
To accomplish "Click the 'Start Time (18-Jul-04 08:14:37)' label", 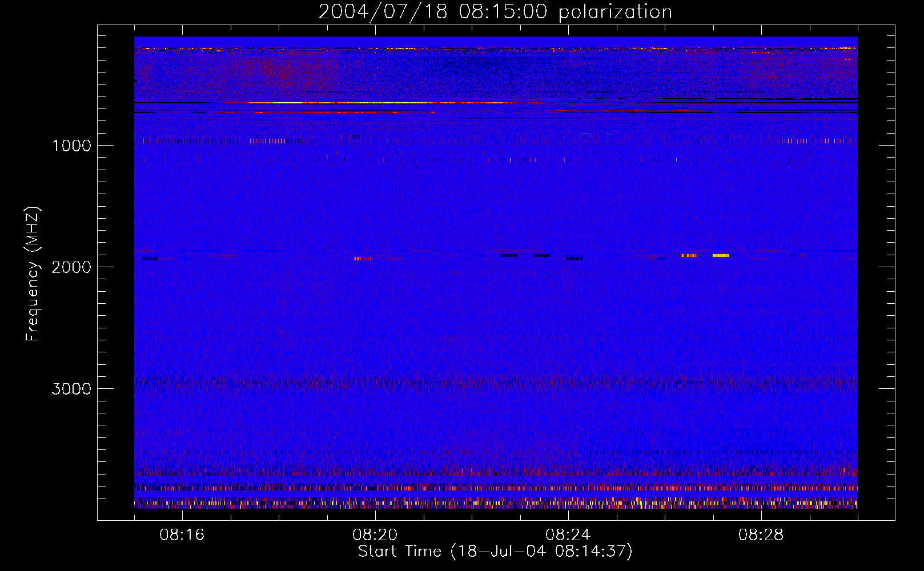I will (x=495, y=552).
